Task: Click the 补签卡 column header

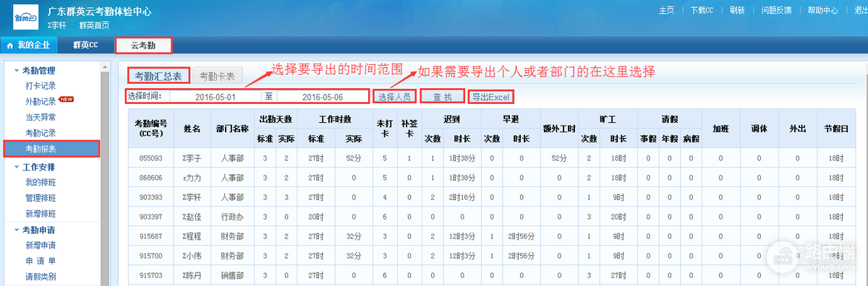Action: click(x=409, y=128)
